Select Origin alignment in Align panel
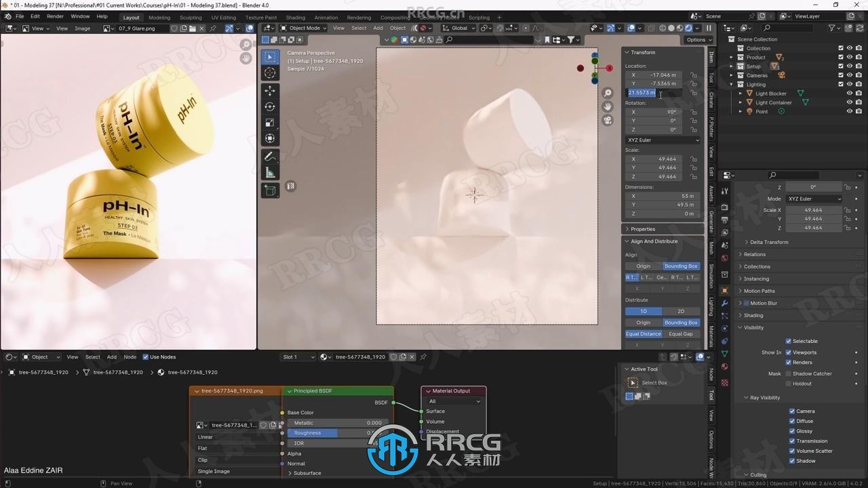 coord(643,266)
